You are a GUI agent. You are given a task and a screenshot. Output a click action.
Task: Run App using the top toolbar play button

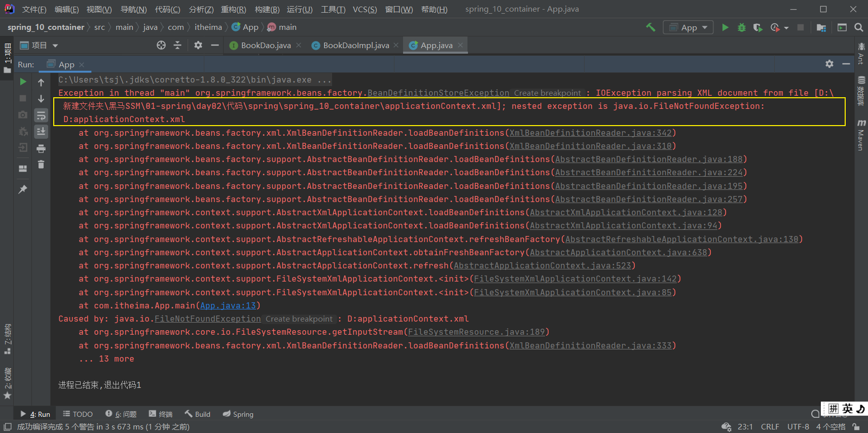click(725, 27)
